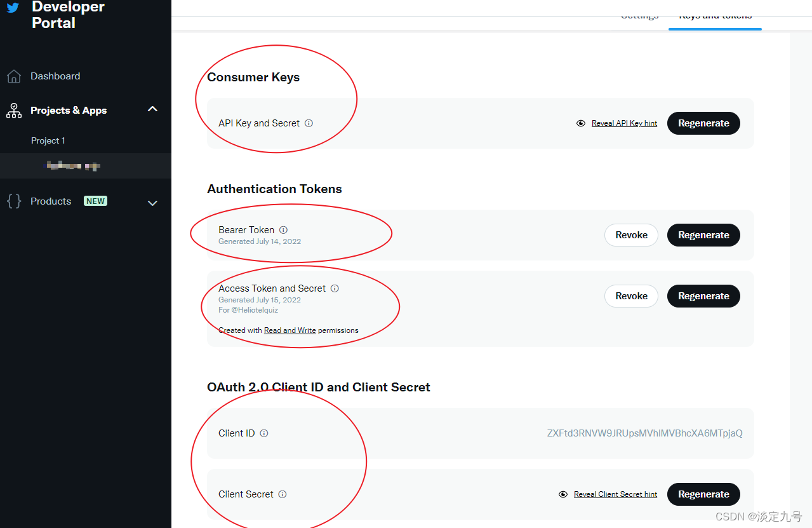Viewport: 812px width, 528px height.
Task: Switch to the Keys and tokens tab
Action: point(715,16)
